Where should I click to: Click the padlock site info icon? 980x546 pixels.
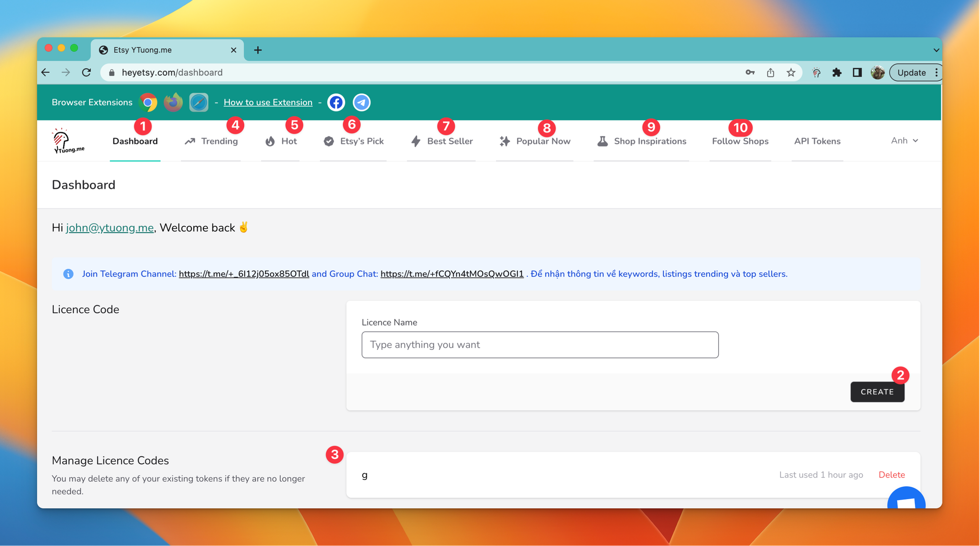(x=111, y=73)
